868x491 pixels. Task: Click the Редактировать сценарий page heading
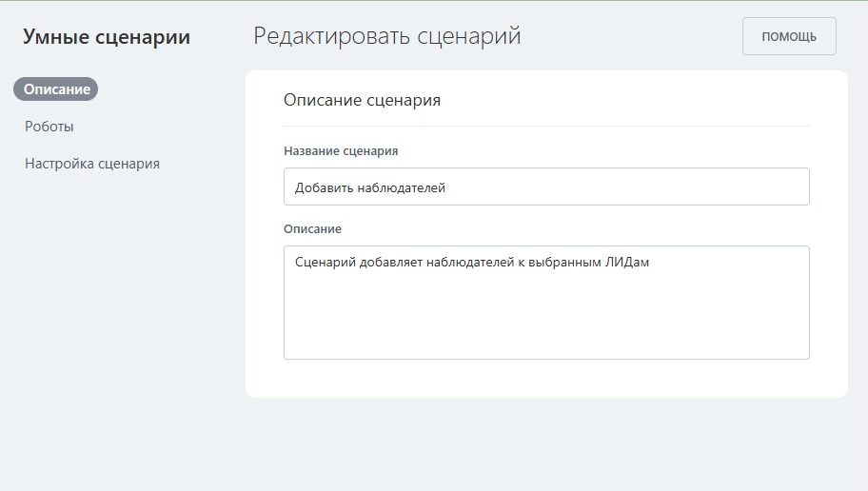pos(386,36)
